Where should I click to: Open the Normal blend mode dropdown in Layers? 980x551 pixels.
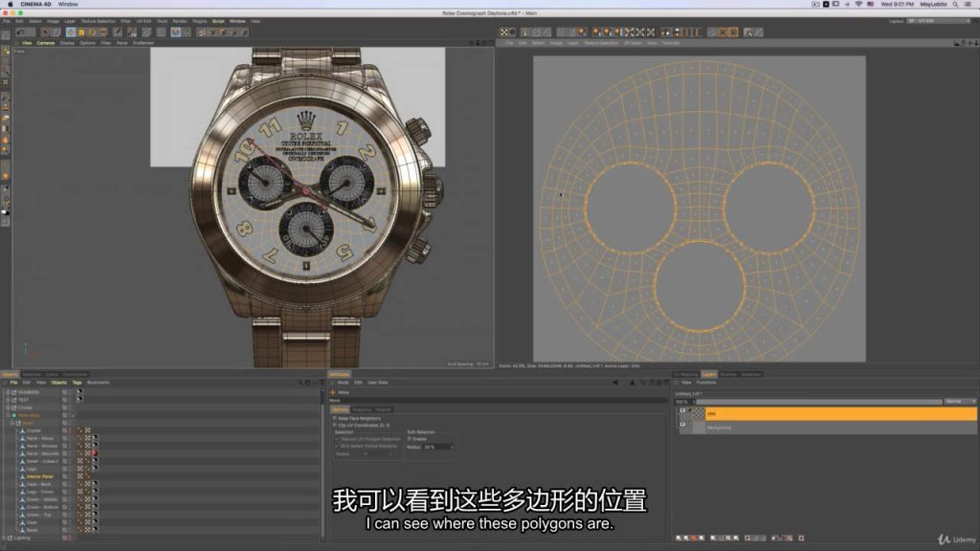[x=961, y=401]
